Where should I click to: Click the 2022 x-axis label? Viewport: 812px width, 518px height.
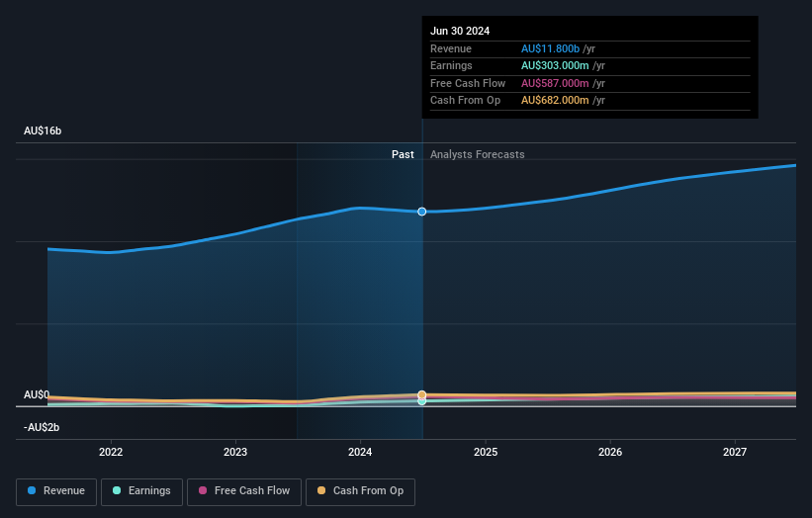[x=111, y=453]
